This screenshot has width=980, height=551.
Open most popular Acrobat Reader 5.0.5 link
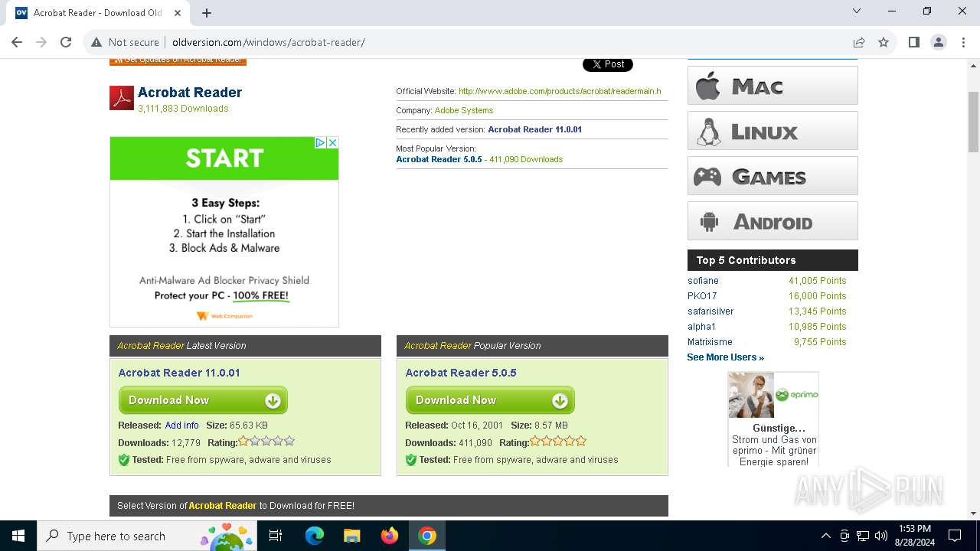[439, 159]
